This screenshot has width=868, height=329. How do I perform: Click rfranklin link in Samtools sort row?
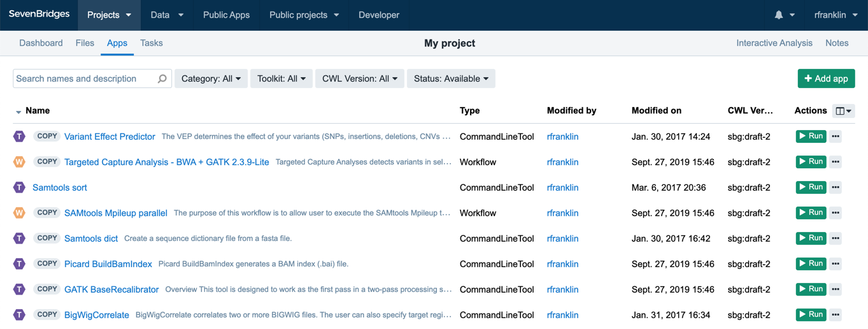tap(562, 187)
